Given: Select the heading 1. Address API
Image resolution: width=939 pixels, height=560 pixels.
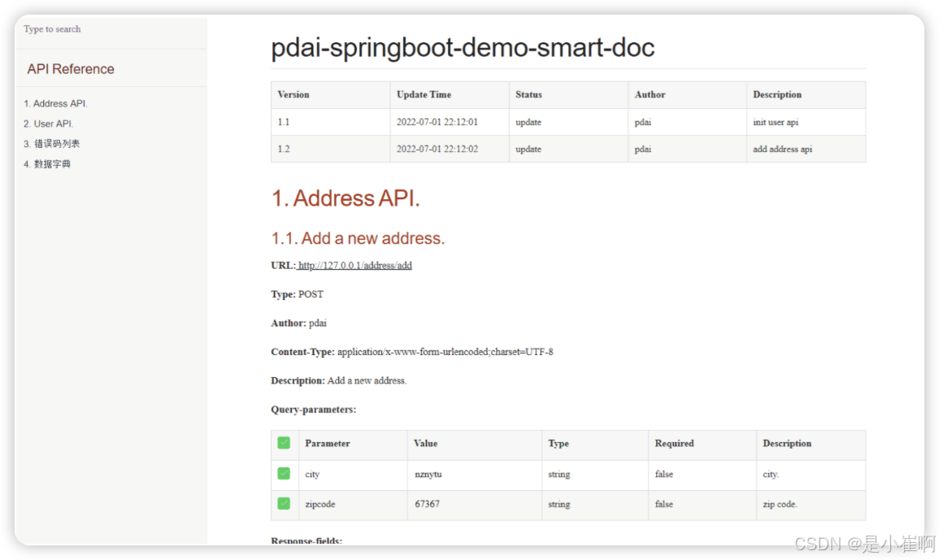Looking at the screenshot, I should pos(345,198).
